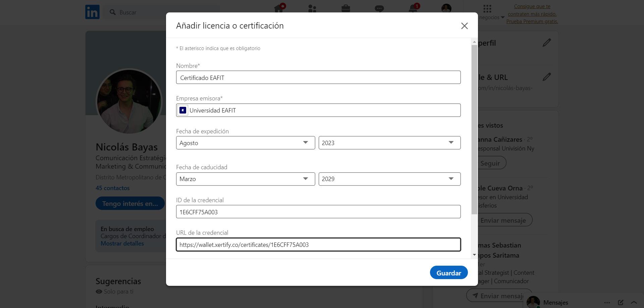Expand the Marzo expiration month dropdown
This screenshot has width=644, height=308.
pos(246,179)
